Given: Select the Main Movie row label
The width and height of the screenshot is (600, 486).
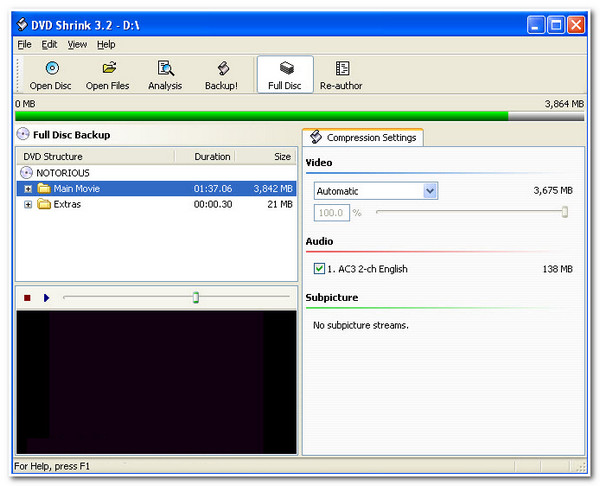Looking at the screenshot, I should (x=77, y=189).
